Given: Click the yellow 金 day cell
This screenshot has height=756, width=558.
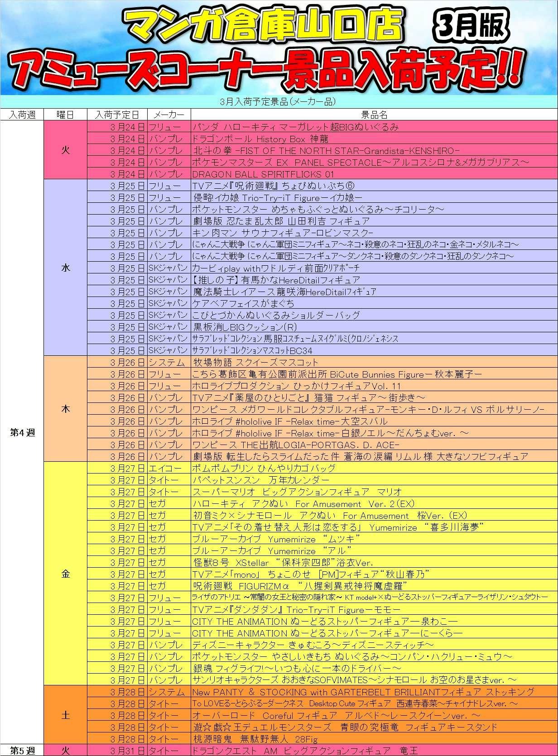Looking at the screenshot, I should pyautogui.click(x=65, y=574).
